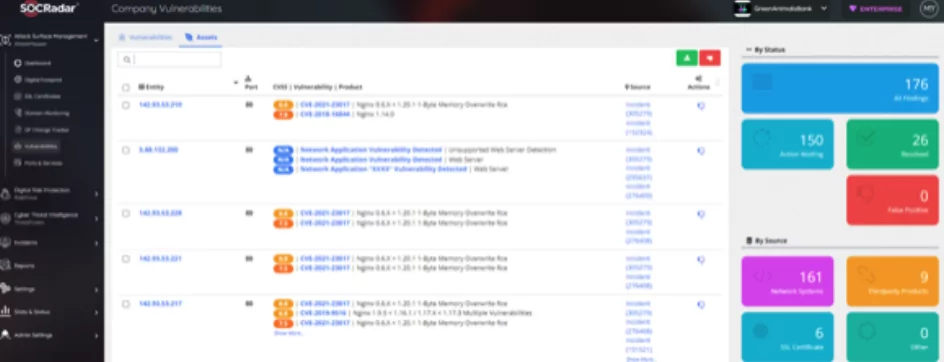Open the Entity column sort arrow
The image size is (944, 362).
[x=235, y=83]
